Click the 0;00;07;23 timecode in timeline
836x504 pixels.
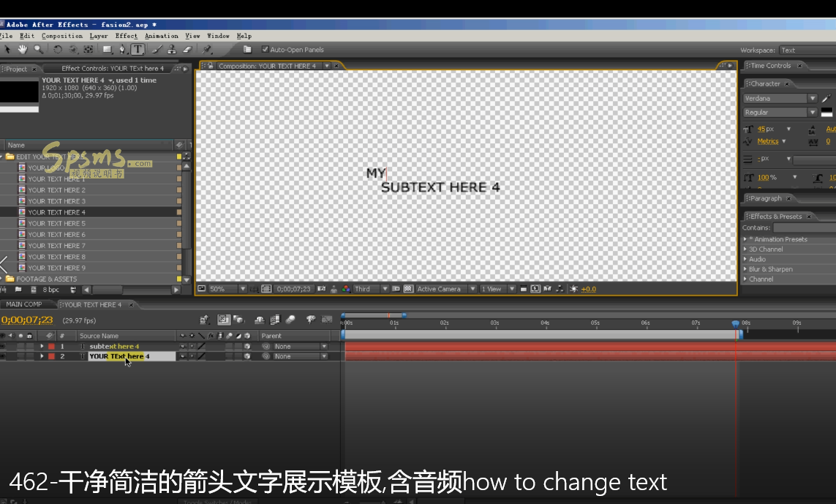point(27,320)
